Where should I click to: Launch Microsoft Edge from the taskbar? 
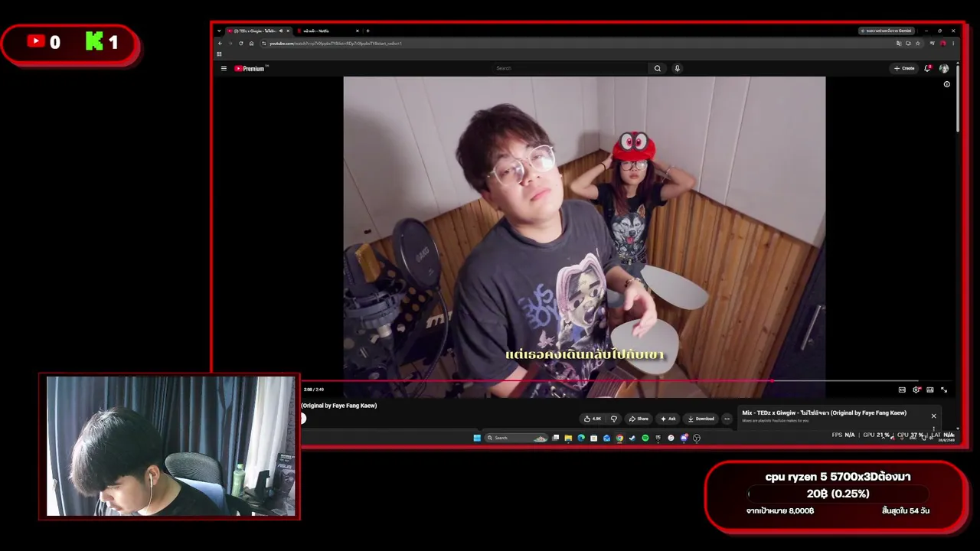581,439
